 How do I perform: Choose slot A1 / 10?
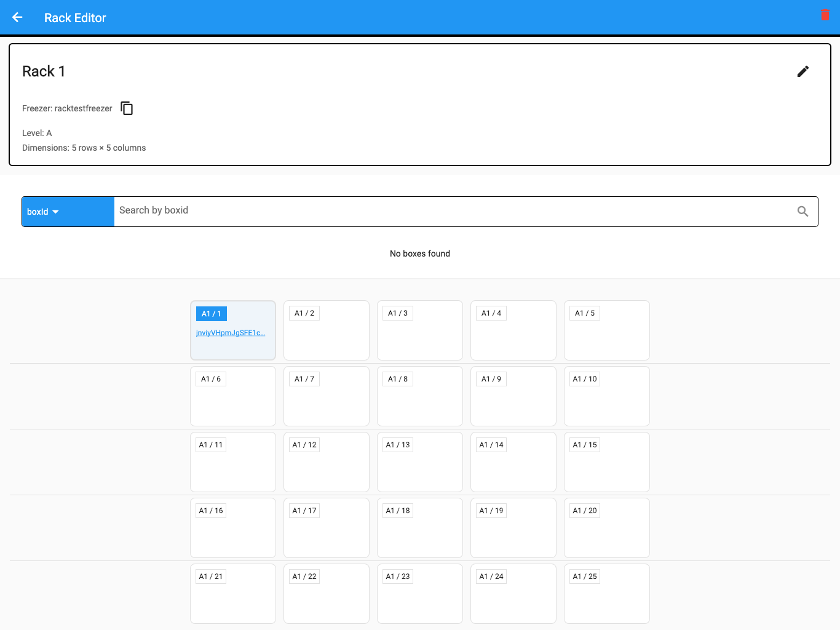point(607,396)
